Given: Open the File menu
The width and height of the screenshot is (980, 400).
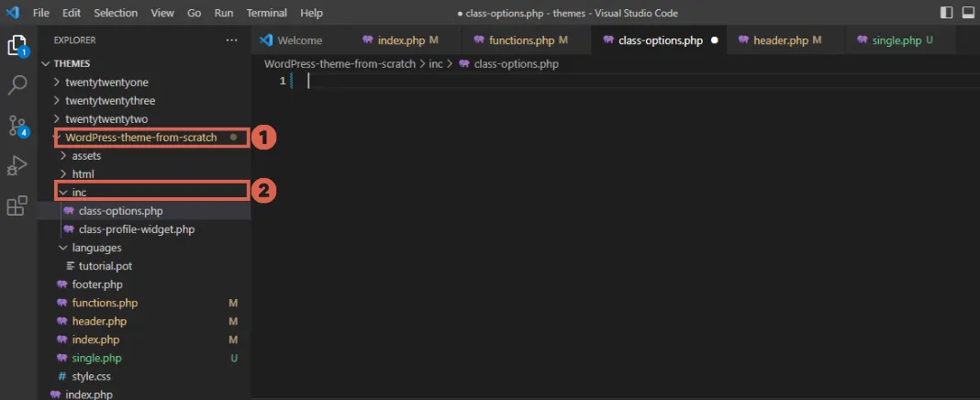Looking at the screenshot, I should (41, 13).
